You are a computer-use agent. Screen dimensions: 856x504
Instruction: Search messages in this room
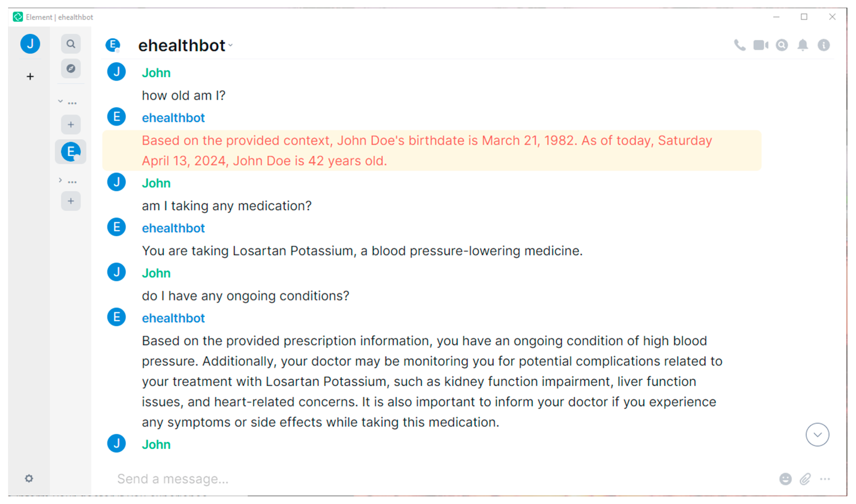click(x=782, y=45)
